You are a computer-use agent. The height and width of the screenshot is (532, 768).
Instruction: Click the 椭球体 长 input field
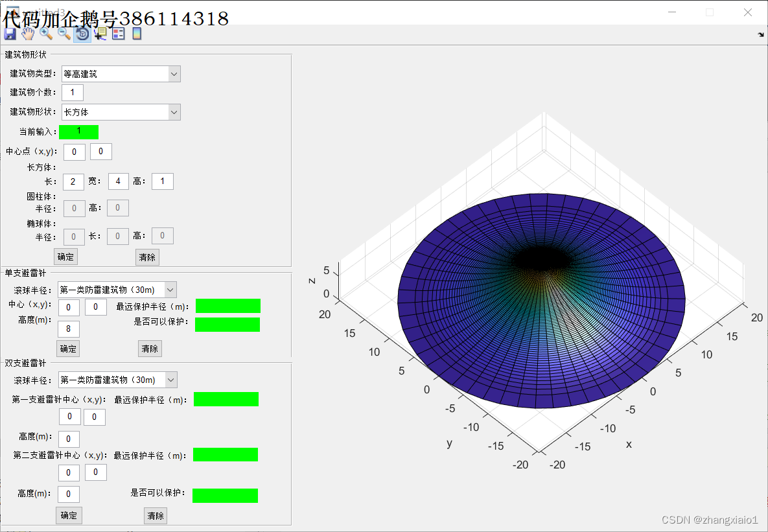118,236
